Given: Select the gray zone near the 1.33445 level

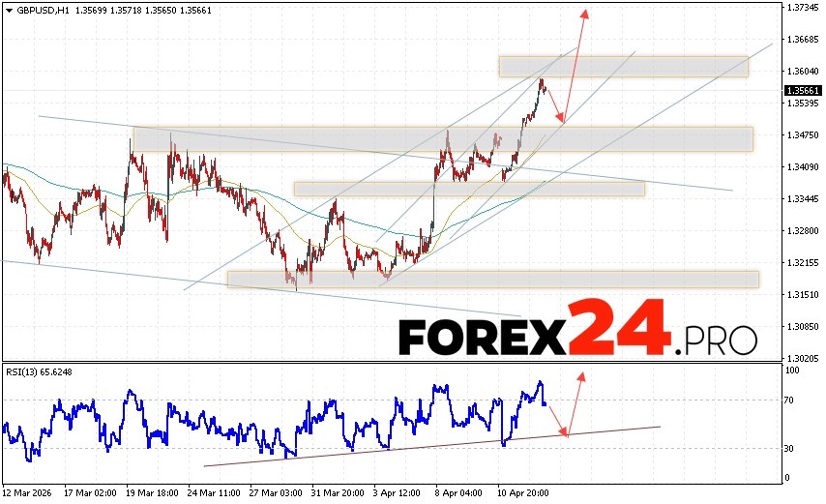Looking at the screenshot, I should pos(469,189).
